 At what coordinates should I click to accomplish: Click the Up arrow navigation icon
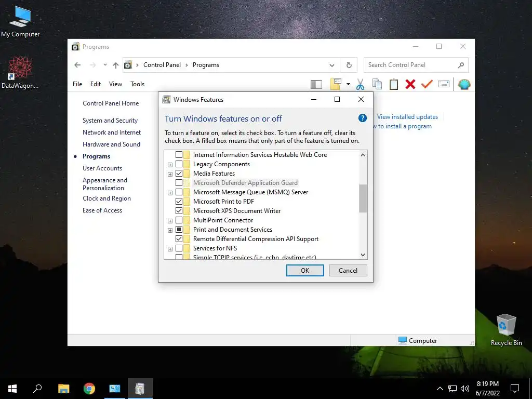coord(116,65)
